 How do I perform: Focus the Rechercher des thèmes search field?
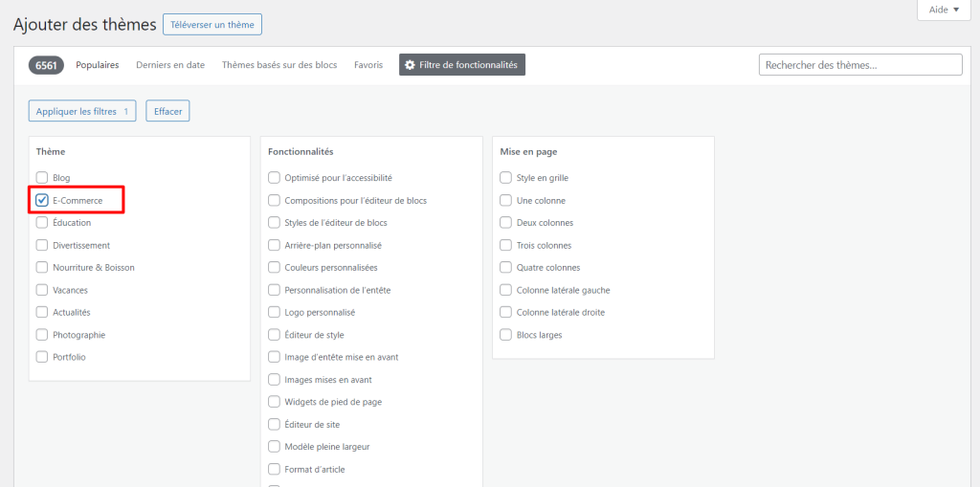click(x=859, y=65)
